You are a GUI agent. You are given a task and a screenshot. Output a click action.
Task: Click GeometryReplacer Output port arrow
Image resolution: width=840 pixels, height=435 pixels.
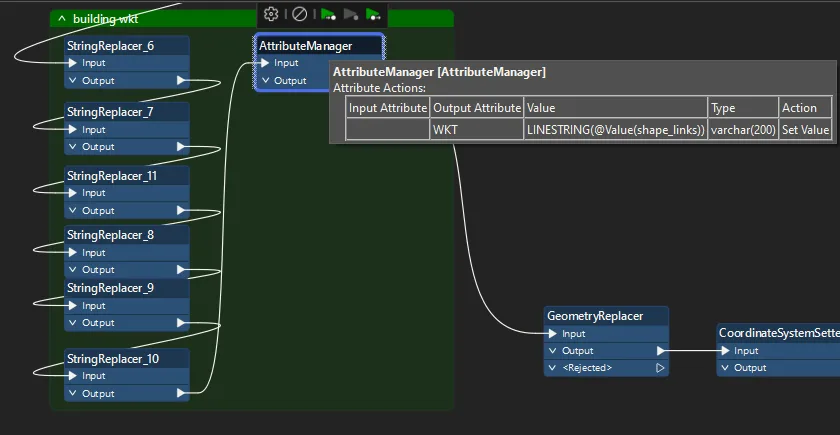pyautogui.click(x=661, y=351)
